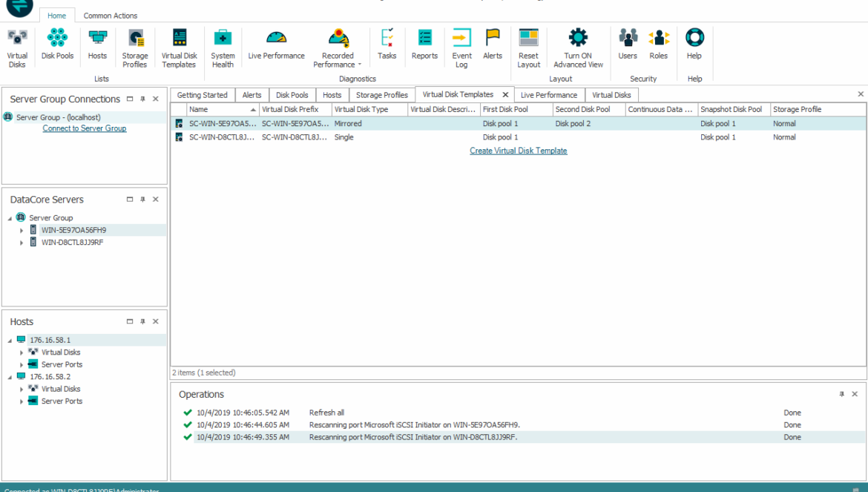Viewport: 868px width, 492px height.
Task: Switch to the Alerts document tab
Action: point(252,95)
